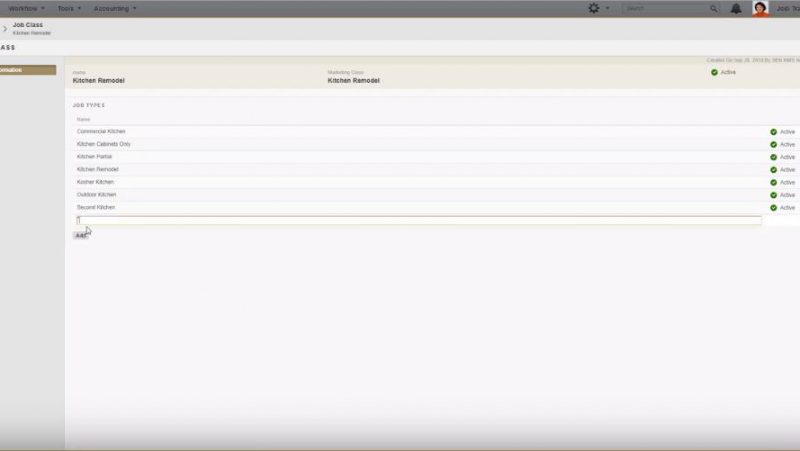Viewport: 800px width, 451px height.
Task: Expand the Accounting dropdown menu
Action: point(115,8)
